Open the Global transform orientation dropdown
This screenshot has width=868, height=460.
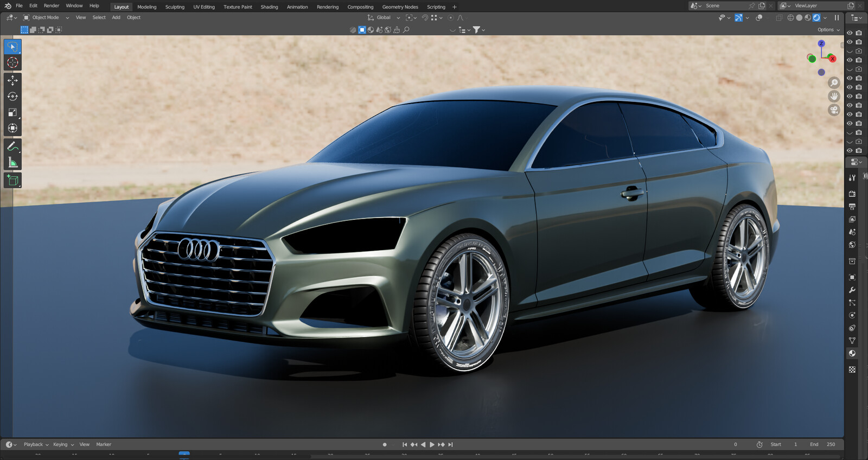[384, 18]
